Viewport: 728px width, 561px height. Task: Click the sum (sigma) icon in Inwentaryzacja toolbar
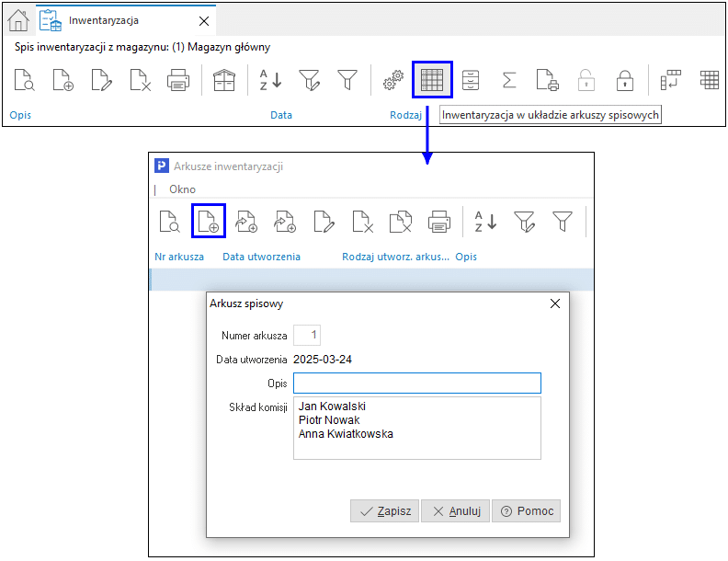coord(508,80)
